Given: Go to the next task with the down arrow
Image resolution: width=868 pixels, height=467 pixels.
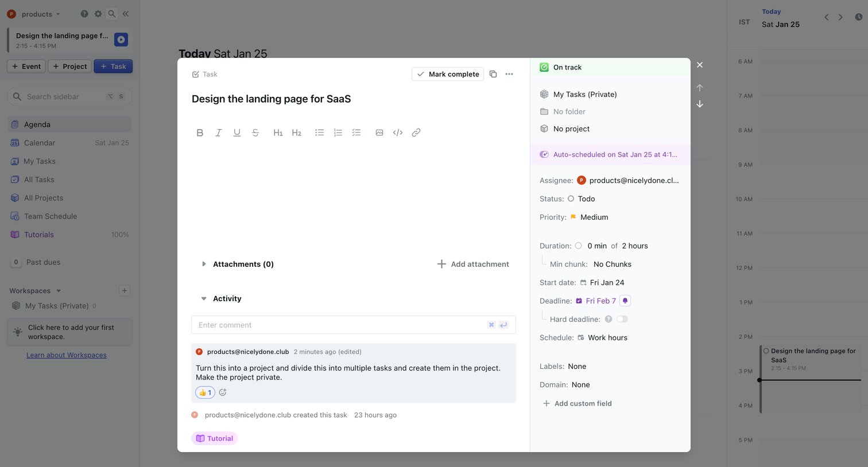Looking at the screenshot, I should point(699,104).
